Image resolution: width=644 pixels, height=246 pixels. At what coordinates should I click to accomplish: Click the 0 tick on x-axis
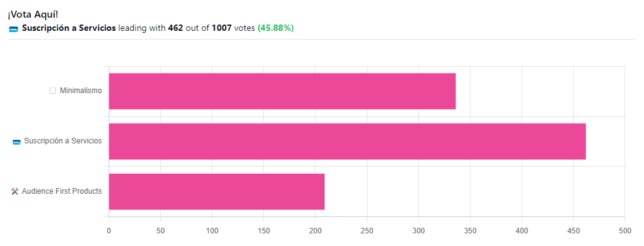point(109,231)
